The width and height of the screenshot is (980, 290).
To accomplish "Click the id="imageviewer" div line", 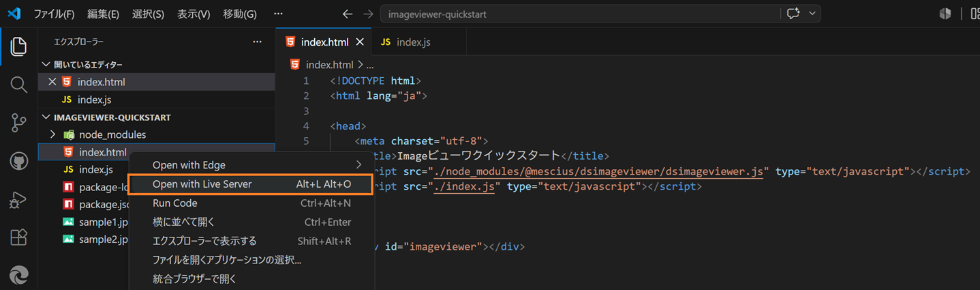I will (450, 246).
